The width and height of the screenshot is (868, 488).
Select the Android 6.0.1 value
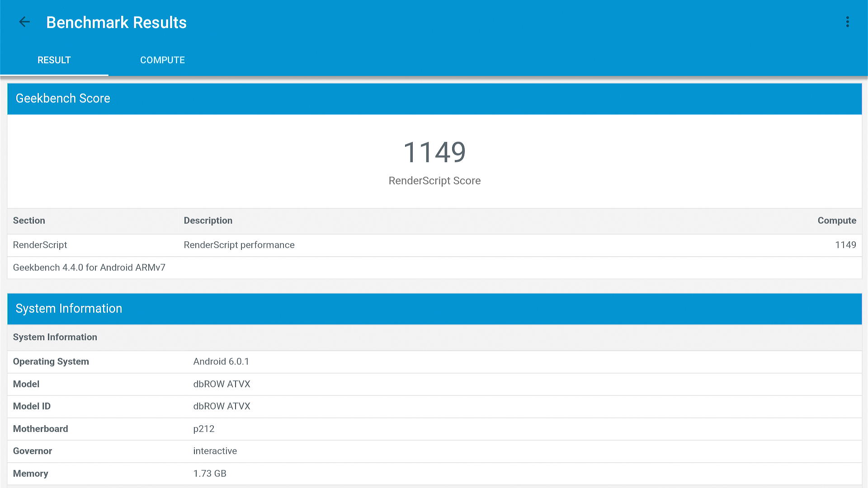pos(221,361)
